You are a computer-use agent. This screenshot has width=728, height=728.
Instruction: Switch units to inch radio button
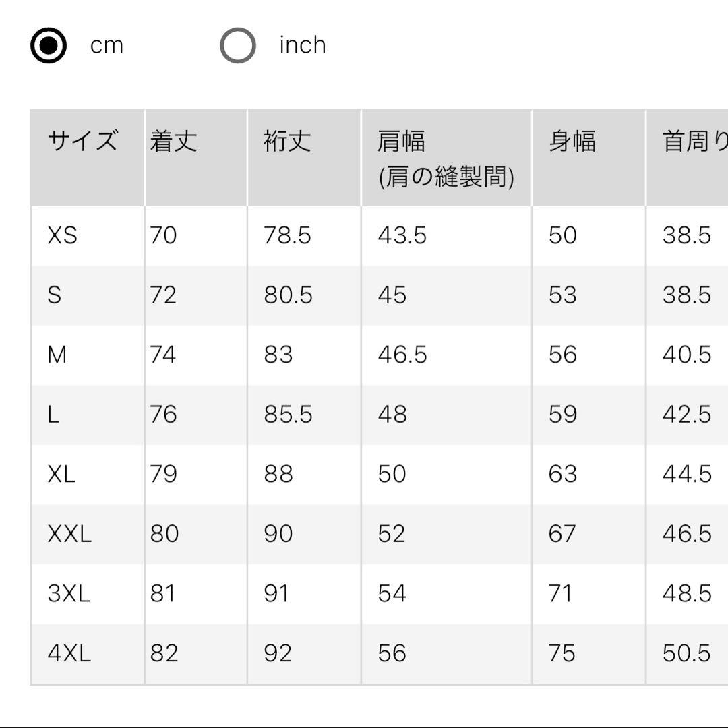[238, 46]
